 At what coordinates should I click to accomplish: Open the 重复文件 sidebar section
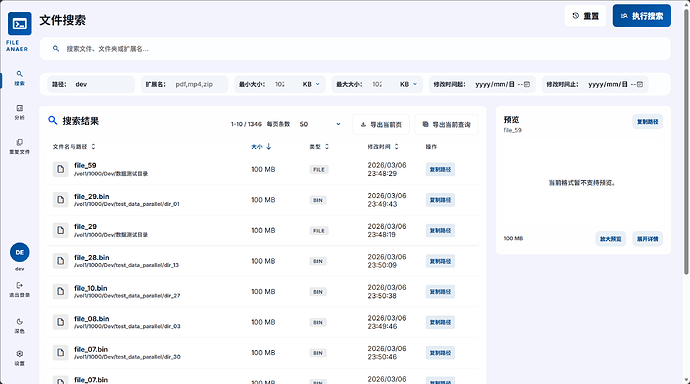click(19, 146)
